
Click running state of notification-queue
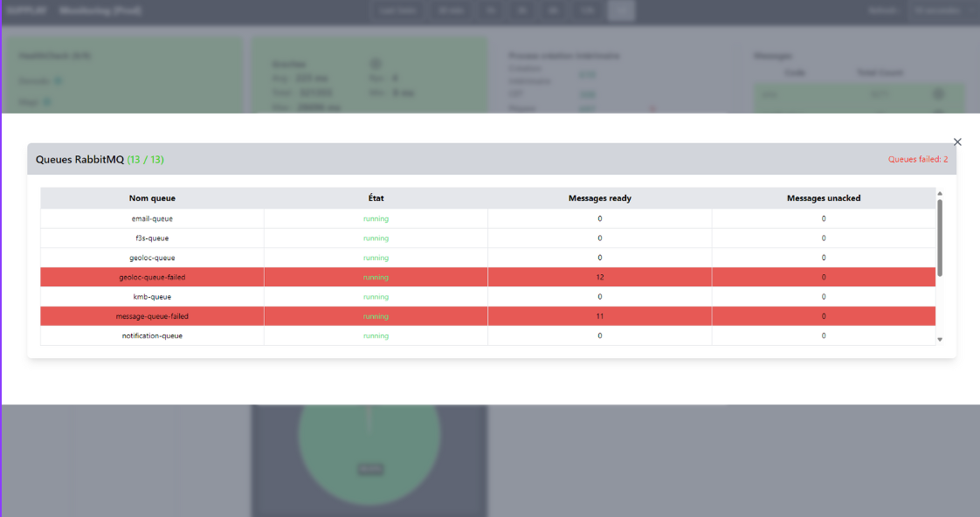coord(376,335)
